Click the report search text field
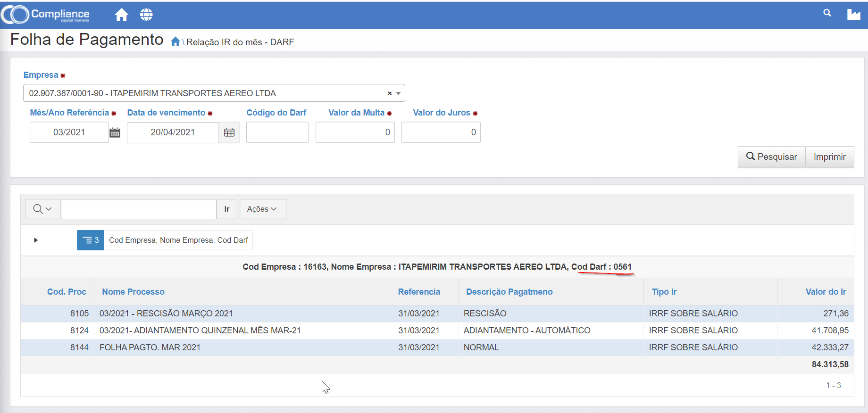The width and height of the screenshot is (868, 413). click(139, 209)
